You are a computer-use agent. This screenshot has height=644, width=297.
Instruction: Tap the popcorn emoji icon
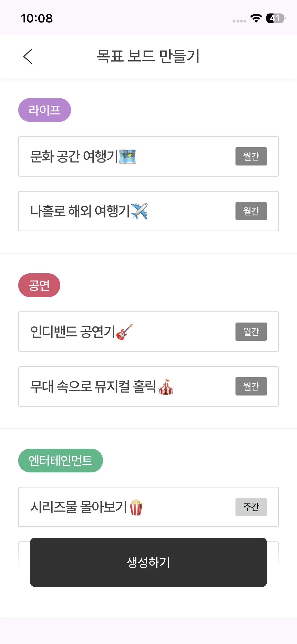point(136,507)
